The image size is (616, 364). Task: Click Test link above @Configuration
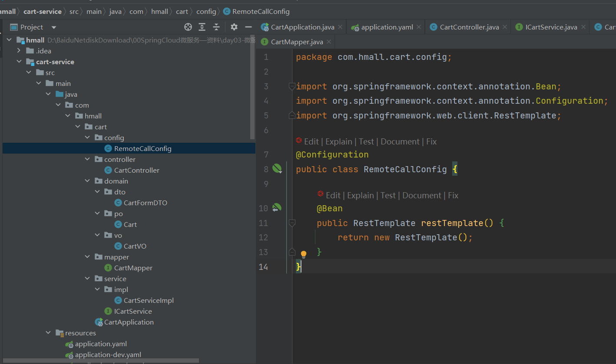(366, 141)
